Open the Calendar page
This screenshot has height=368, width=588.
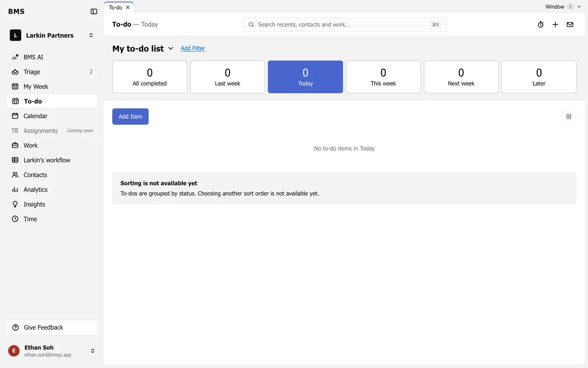click(52, 116)
